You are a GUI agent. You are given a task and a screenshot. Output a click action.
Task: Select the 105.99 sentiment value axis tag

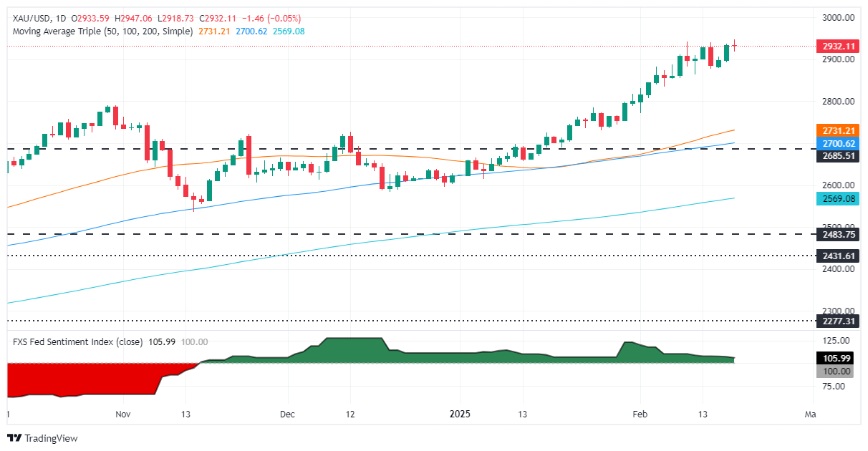point(836,359)
